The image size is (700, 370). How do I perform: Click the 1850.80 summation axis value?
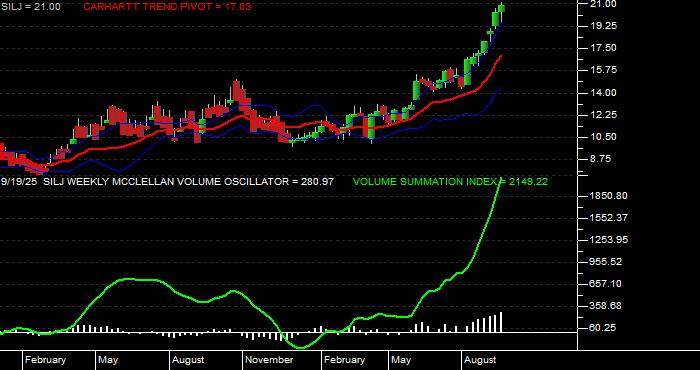coord(609,196)
